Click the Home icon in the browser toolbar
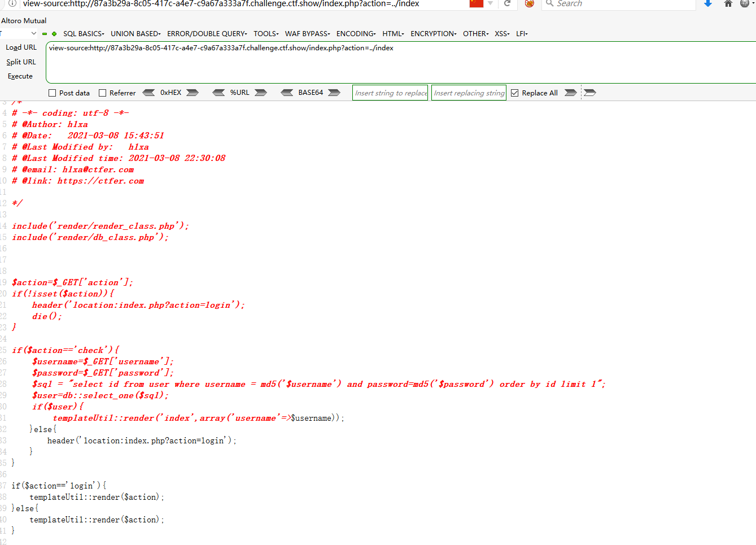756x545 pixels. [728, 4]
